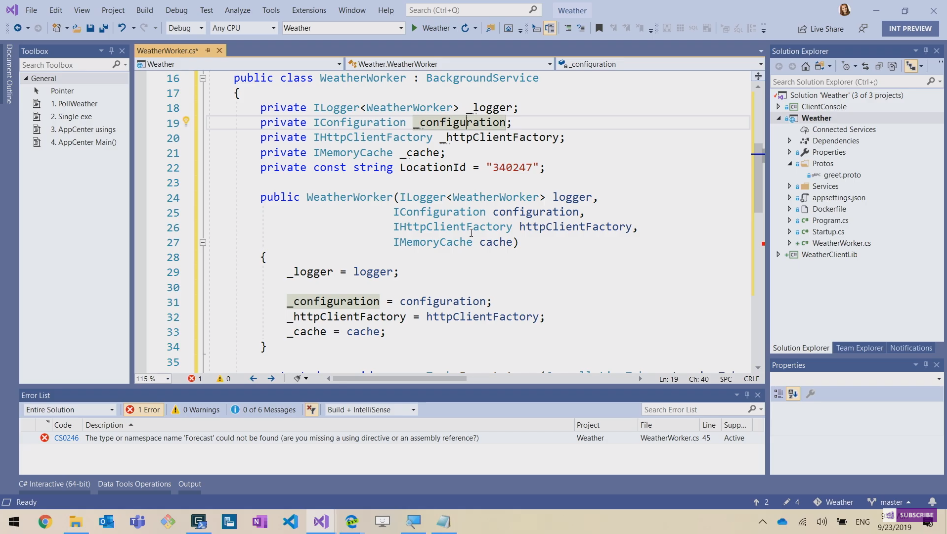Screen dimensions: 947x534
Task: Click the Home icon in Solution Explorer
Action: pos(807,66)
